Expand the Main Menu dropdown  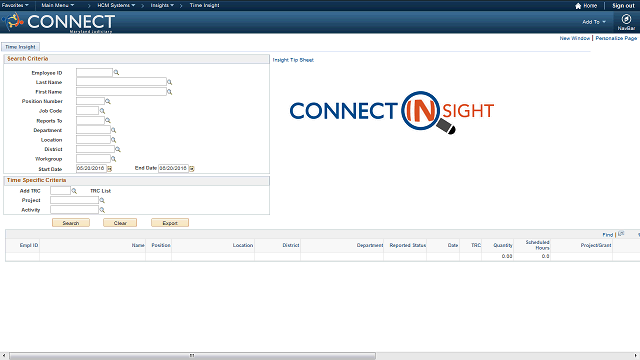coord(58,5)
